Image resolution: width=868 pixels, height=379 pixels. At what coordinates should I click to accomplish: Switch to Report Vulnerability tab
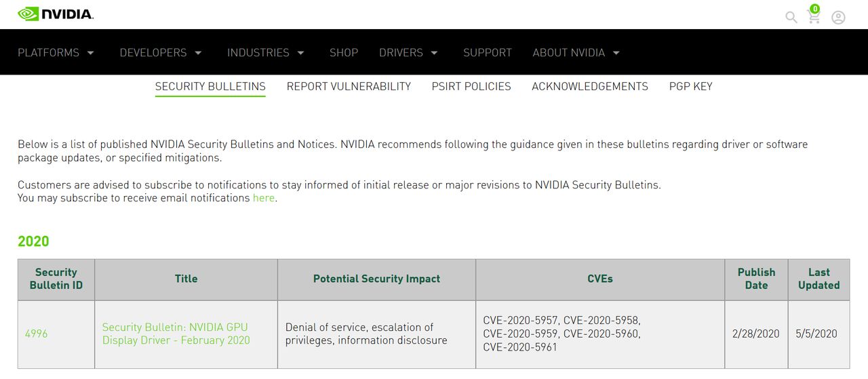[x=349, y=86]
